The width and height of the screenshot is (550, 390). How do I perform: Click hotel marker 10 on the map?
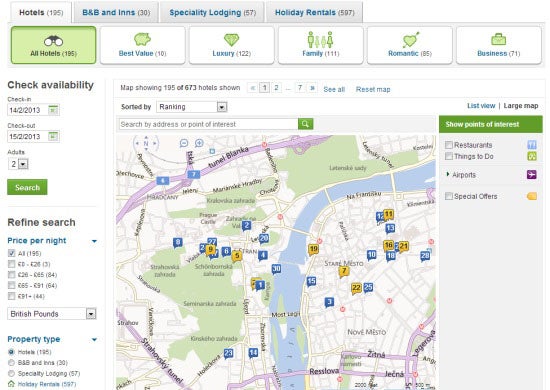(371, 255)
